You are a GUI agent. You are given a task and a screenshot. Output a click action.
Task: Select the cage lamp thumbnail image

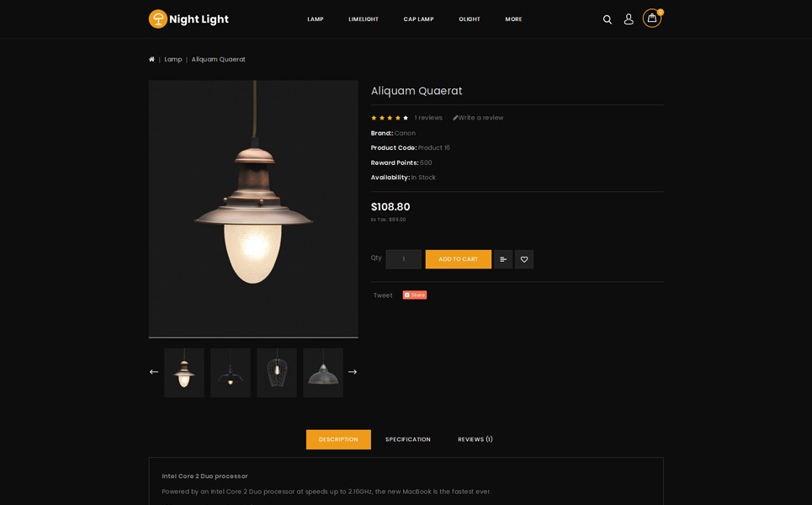tap(277, 373)
